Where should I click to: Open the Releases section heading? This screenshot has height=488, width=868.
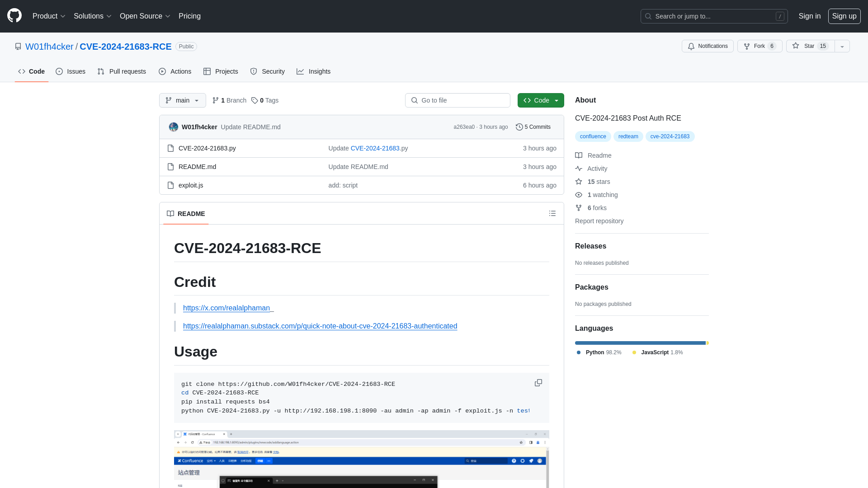(590, 246)
